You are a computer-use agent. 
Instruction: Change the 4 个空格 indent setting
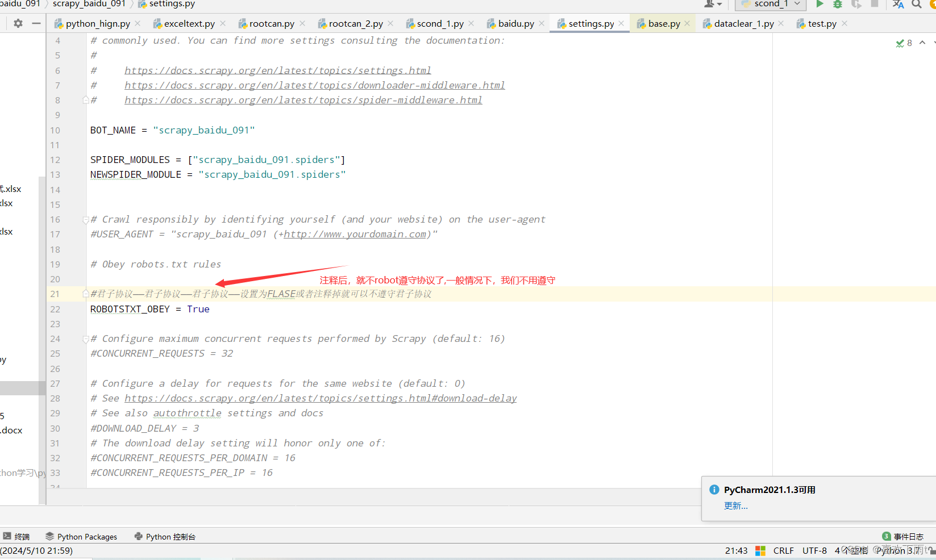tap(851, 550)
